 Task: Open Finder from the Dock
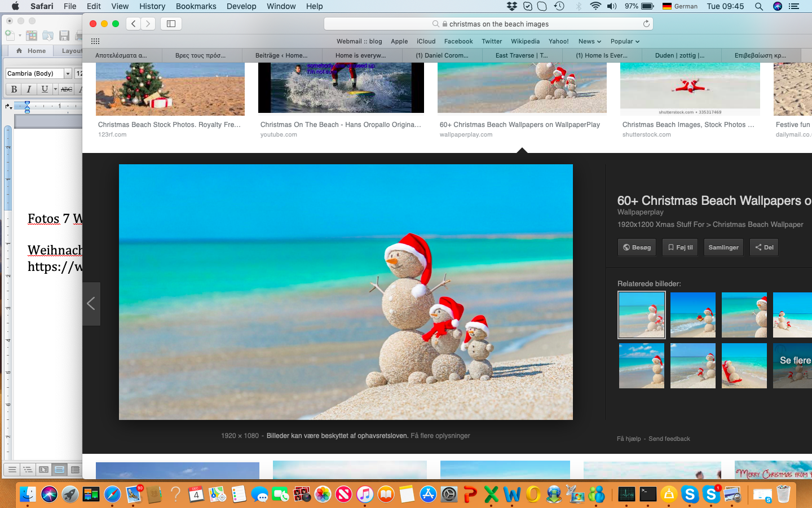click(x=28, y=494)
